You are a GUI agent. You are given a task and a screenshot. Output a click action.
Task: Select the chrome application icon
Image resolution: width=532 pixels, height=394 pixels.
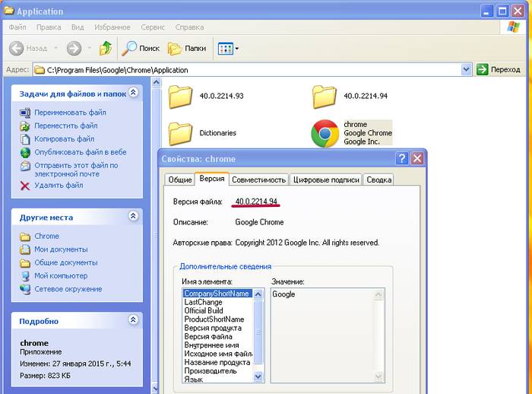coord(325,133)
